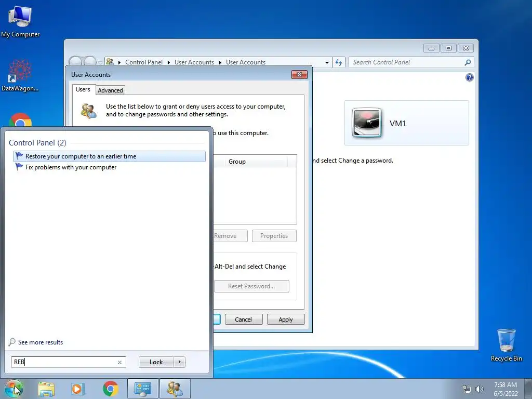This screenshot has width=532, height=399.
Task: Click the VM1 account picture
Action: click(x=366, y=123)
